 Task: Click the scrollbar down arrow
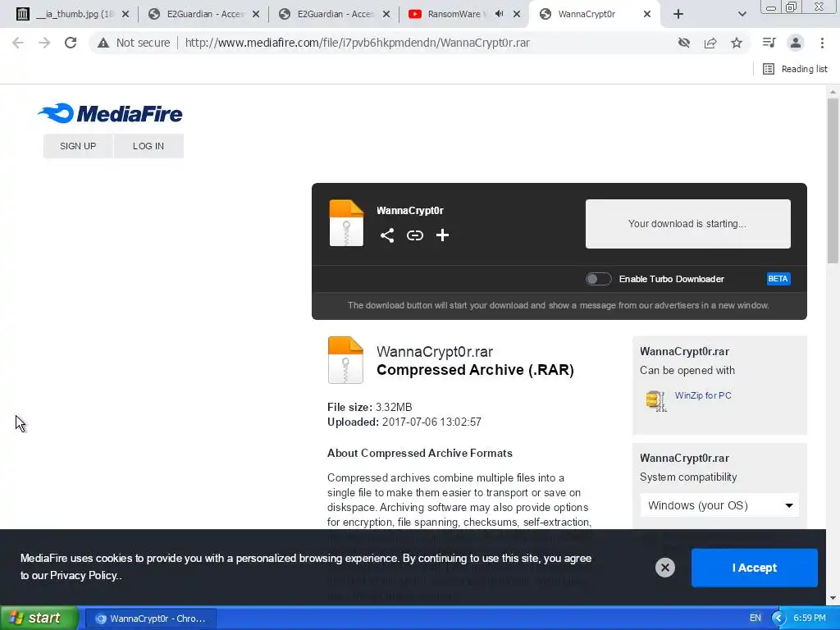833,598
